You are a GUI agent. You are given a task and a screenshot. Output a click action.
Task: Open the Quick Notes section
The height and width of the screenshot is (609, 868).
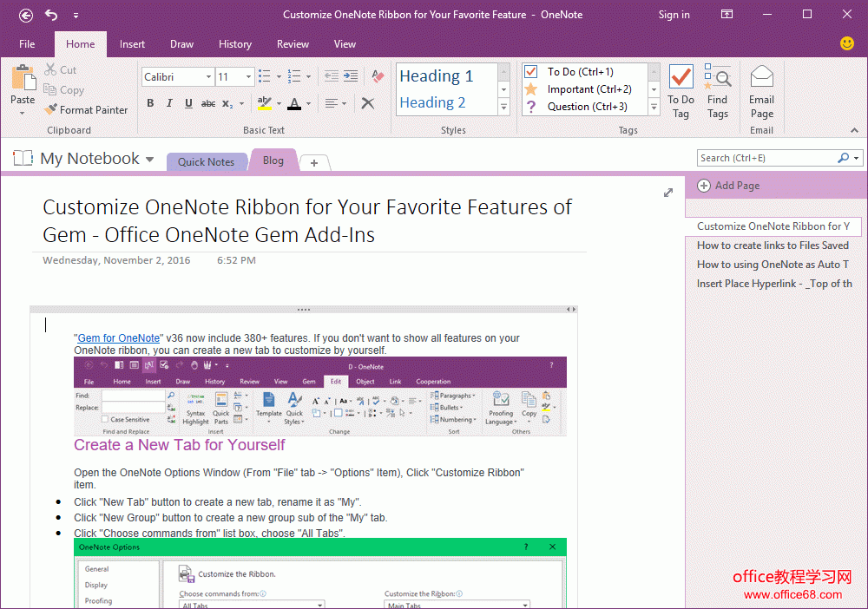point(206,162)
